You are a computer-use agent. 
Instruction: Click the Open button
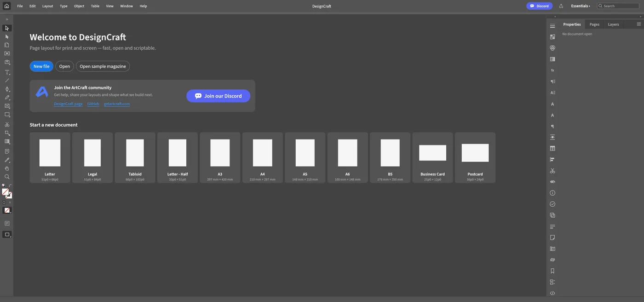click(x=64, y=66)
